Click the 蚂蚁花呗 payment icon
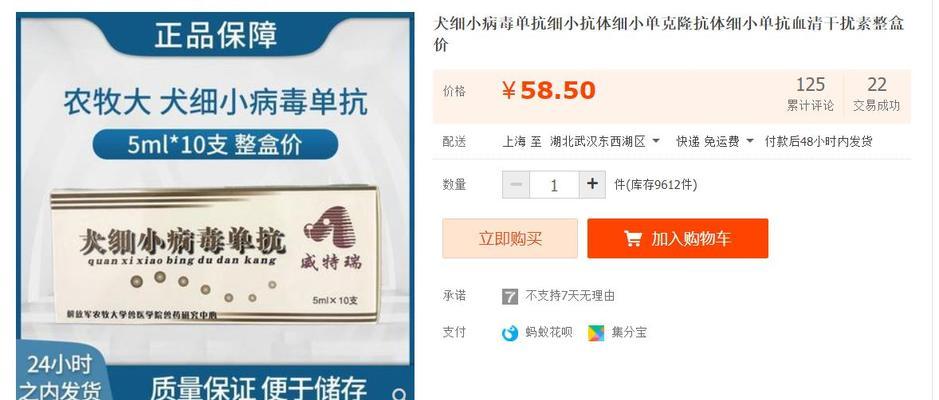Image resolution: width=939 pixels, height=400 pixels. [510, 333]
